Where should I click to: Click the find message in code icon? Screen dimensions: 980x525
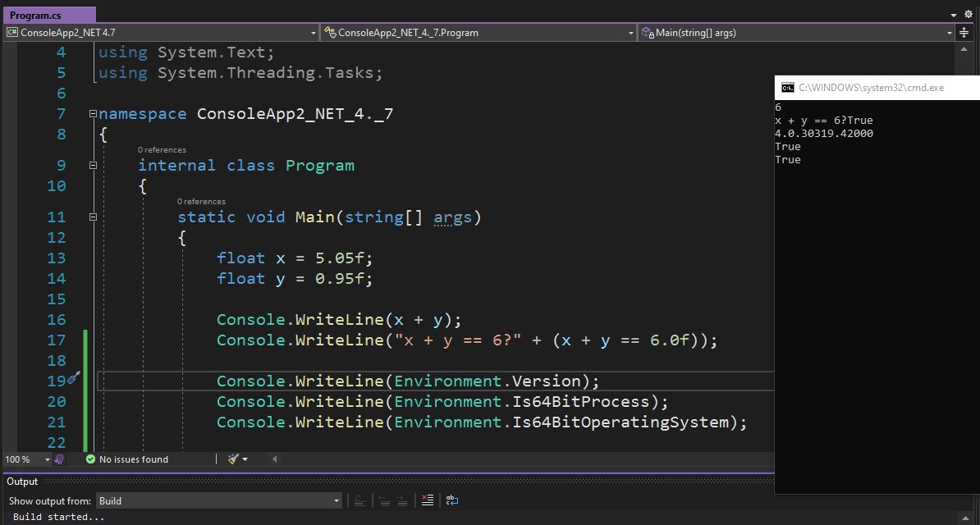(360, 500)
